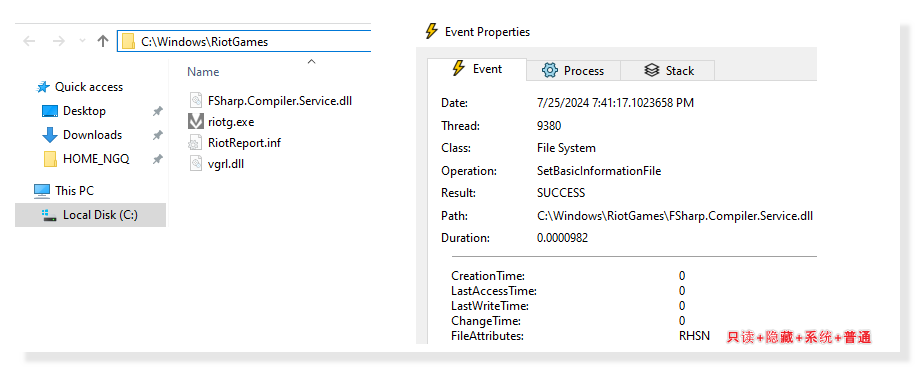
Task: Open the HOME_NGQ pinned folder
Action: 86,159
